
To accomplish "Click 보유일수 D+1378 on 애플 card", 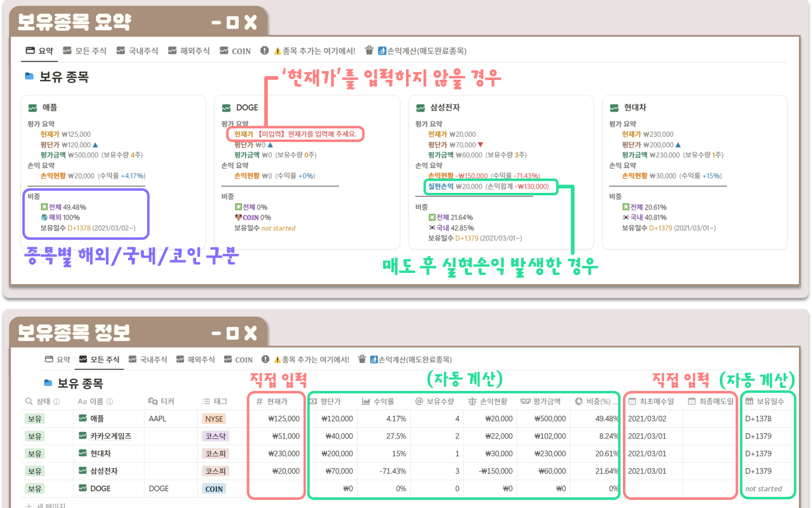I will pyautogui.click(x=88, y=228).
